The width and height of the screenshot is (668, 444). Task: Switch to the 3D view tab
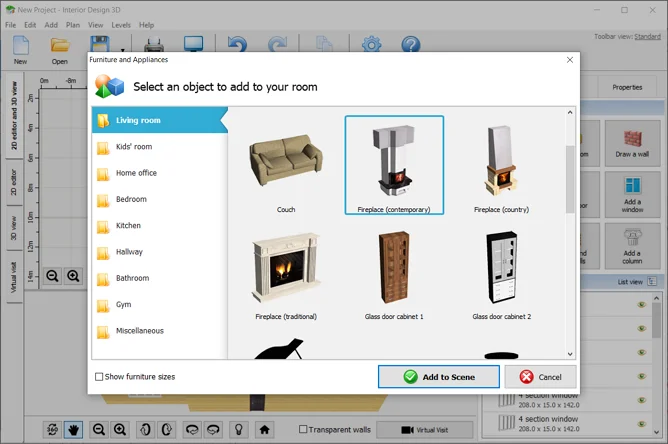click(x=14, y=228)
